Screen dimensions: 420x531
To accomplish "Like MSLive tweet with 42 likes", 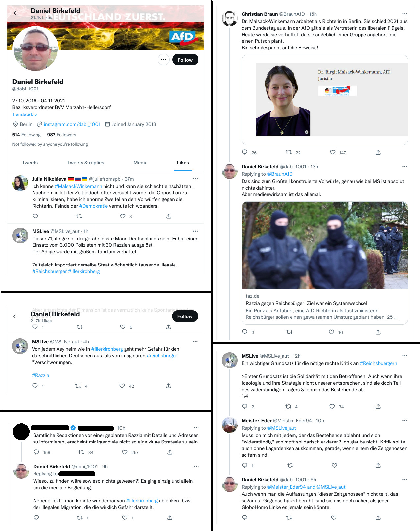I will point(122,386).
